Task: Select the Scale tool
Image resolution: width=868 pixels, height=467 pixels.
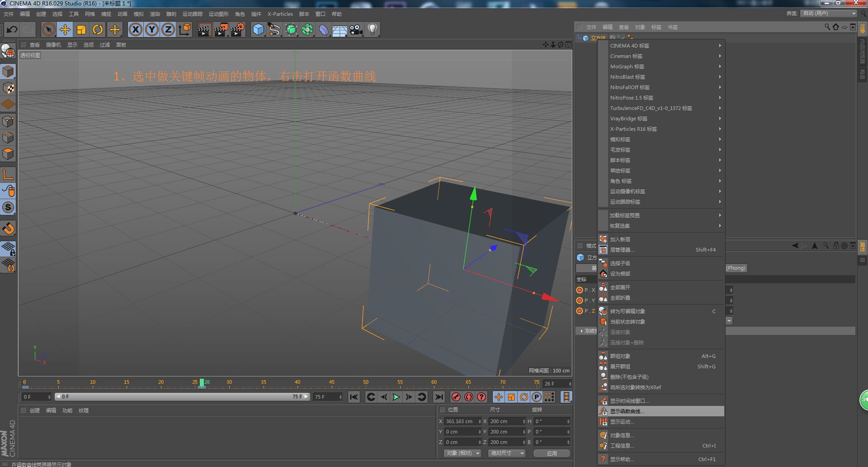Action: pos(81,30)
